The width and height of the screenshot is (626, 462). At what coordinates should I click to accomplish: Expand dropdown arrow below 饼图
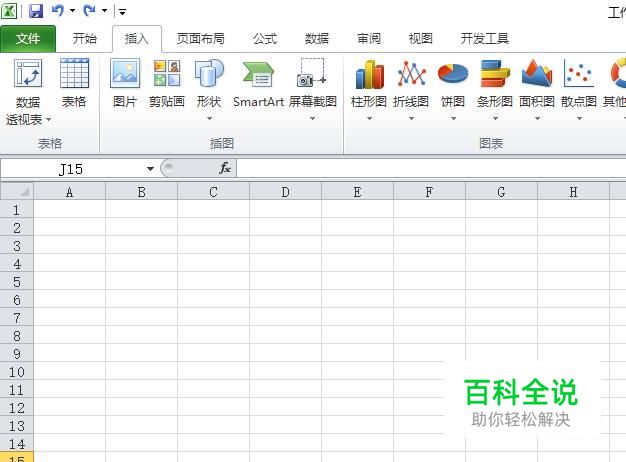pos(453,119)
